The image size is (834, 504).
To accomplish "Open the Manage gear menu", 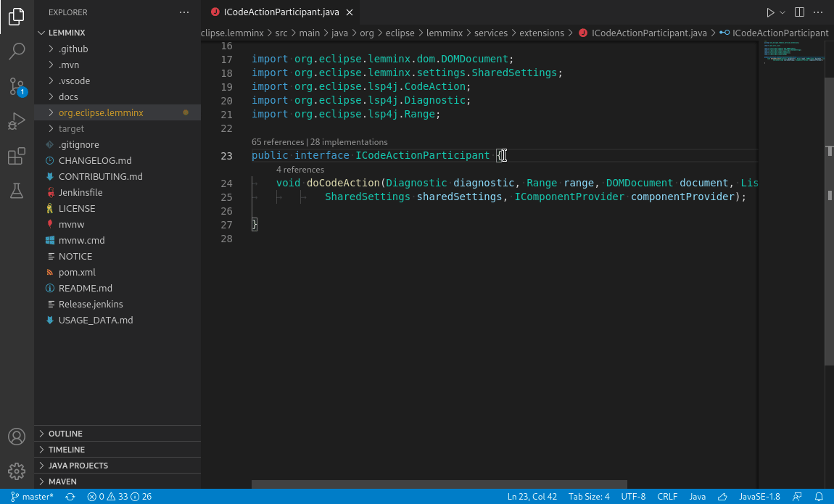I will click(17, 471).
